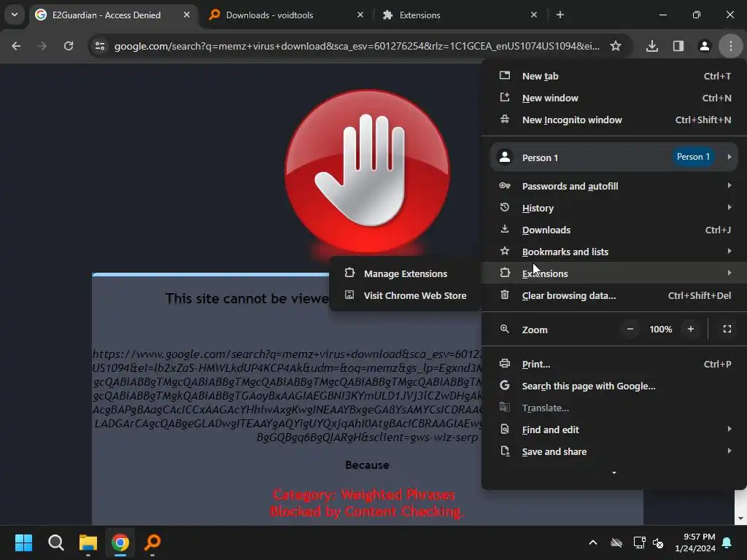Image resolution: width=747 pixels, height=560 pixels.
Task: Switch to the Downloads - voidtools tab
Action: coord(286,15)
